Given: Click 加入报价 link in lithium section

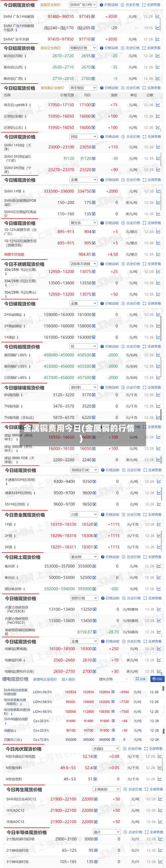Looking at the screenshot, I should (x=68, y=679).
